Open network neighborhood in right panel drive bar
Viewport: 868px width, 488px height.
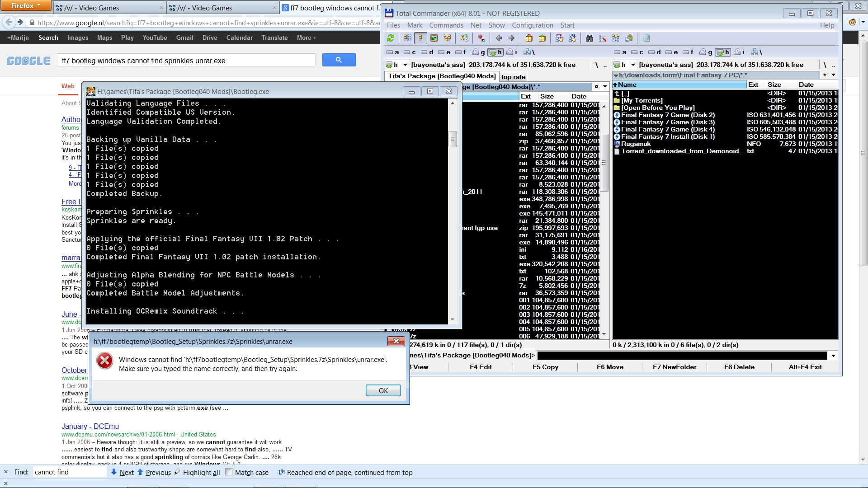756,52
